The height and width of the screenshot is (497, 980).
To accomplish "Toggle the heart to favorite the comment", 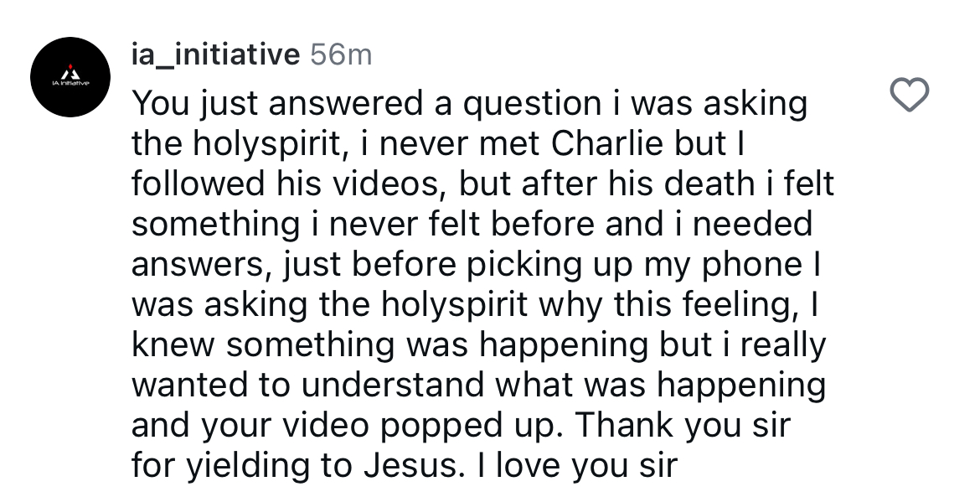I will 911,94.
